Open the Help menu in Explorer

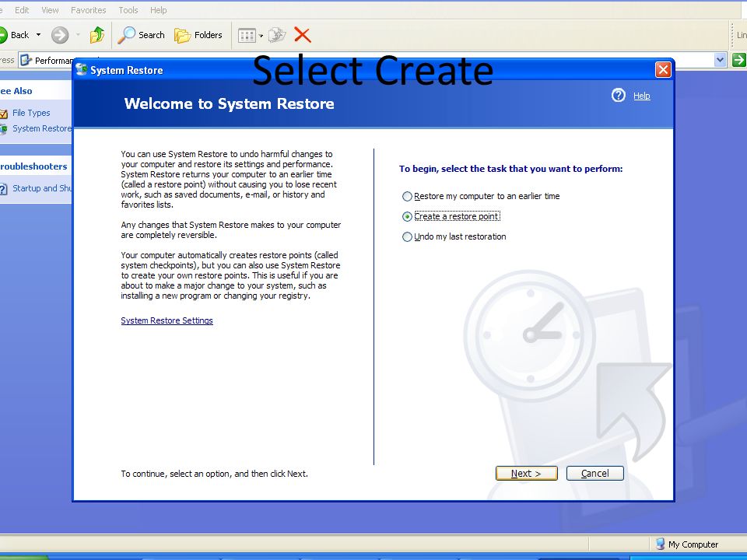[158, 10]
